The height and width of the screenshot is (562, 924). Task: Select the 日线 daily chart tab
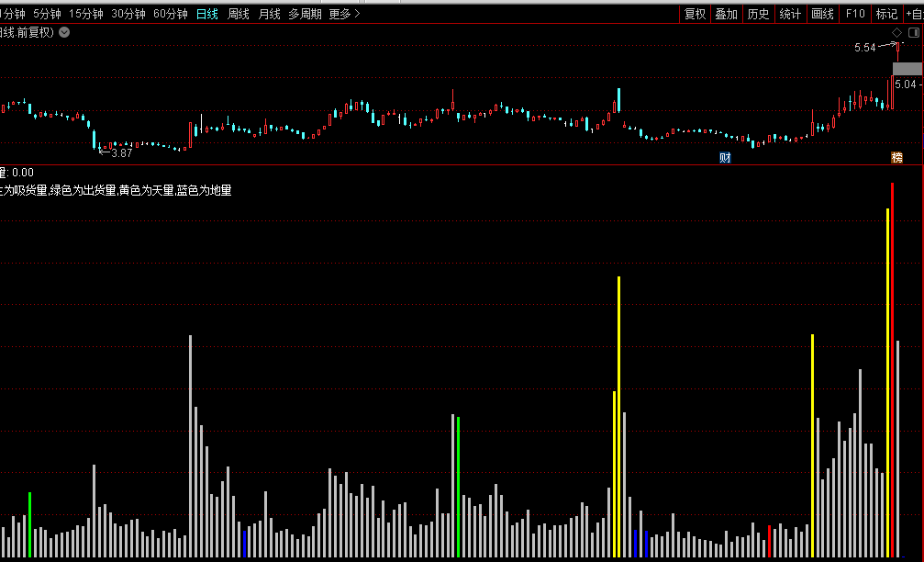click(x=207, y=14)
